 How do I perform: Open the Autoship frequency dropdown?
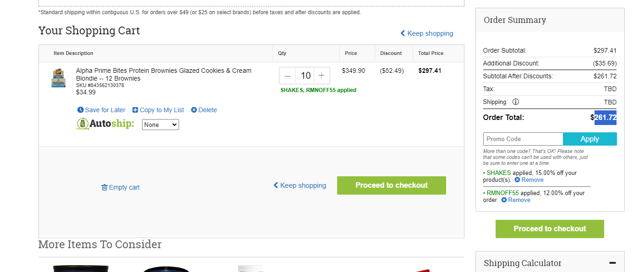[160, 125]
